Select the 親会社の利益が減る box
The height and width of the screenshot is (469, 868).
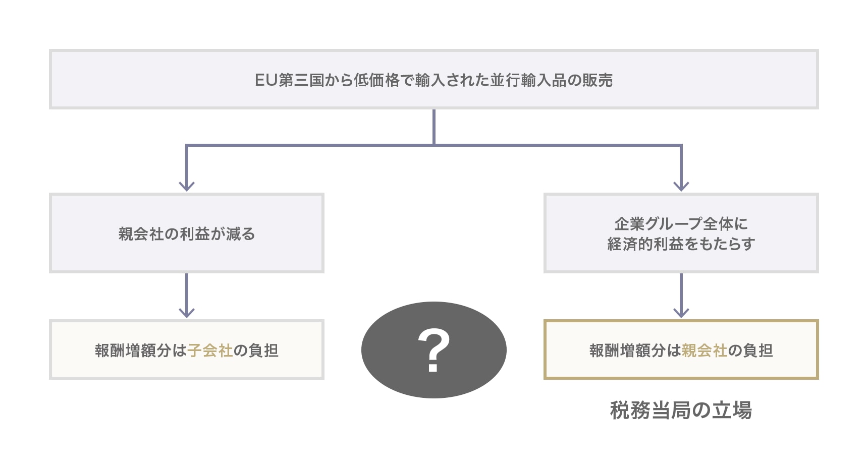(x=187, y=233)
